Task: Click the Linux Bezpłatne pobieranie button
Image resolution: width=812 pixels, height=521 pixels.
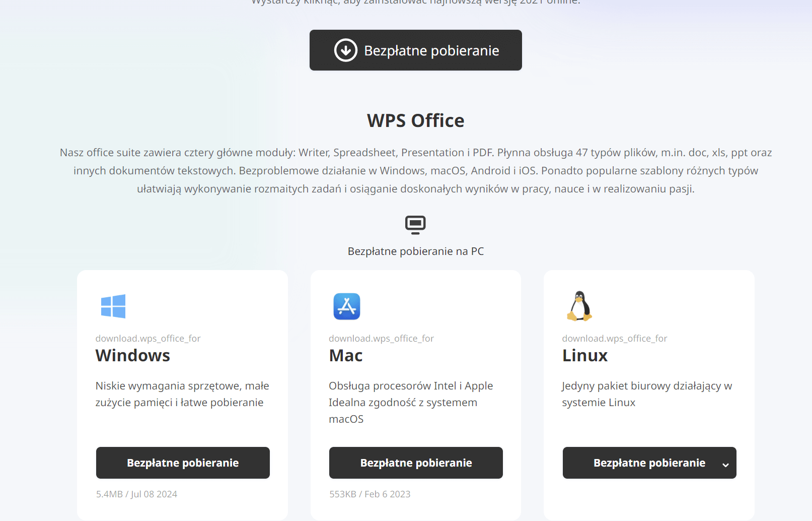Action: pos(649,463)
